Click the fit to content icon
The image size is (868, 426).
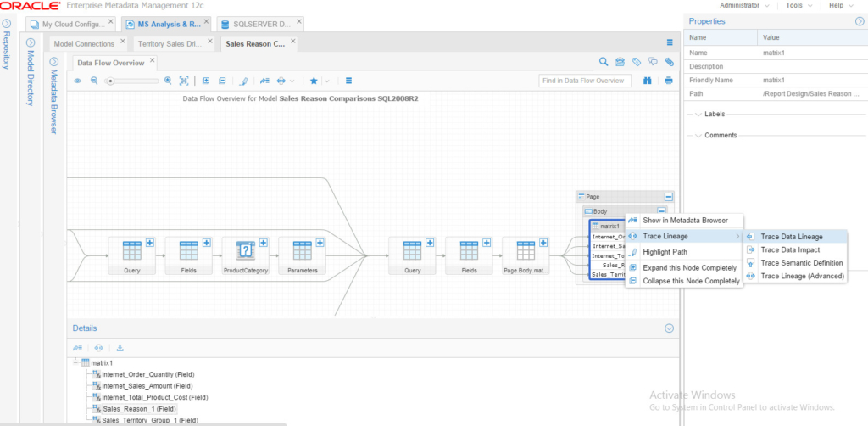pyautogui.click(x=184, y=81)
